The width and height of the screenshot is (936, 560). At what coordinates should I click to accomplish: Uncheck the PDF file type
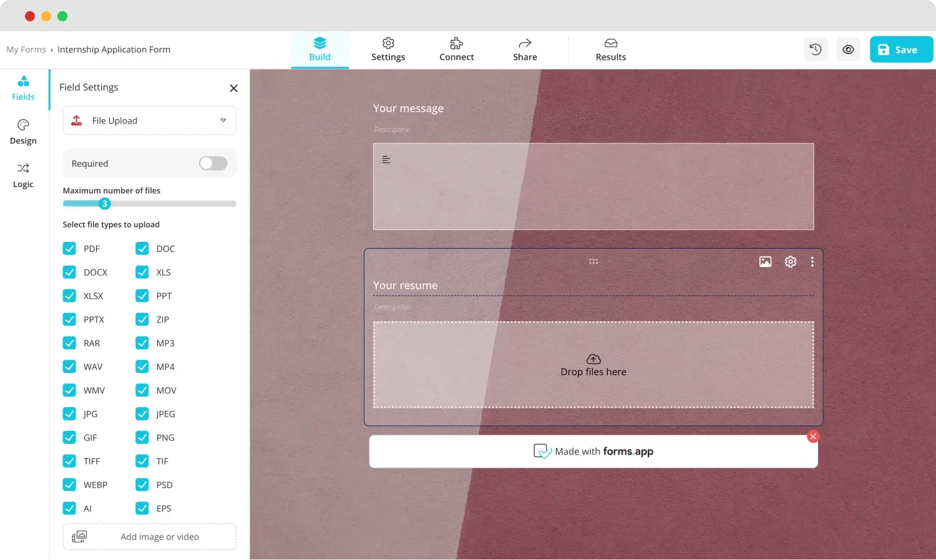pos(69,248)
